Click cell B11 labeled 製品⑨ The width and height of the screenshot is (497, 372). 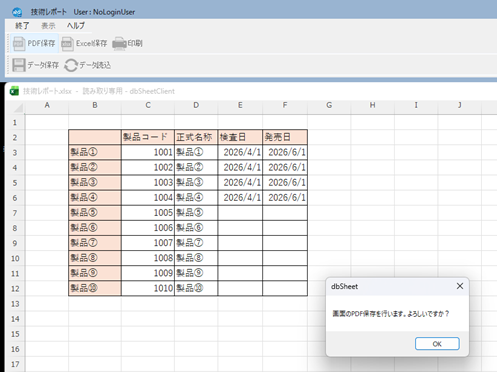tap(95, 273)
